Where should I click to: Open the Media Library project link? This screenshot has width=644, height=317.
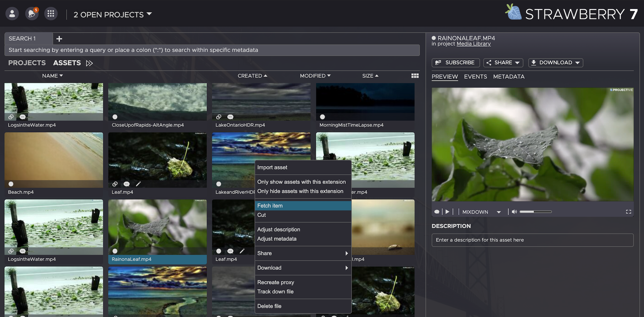(473, 44)
